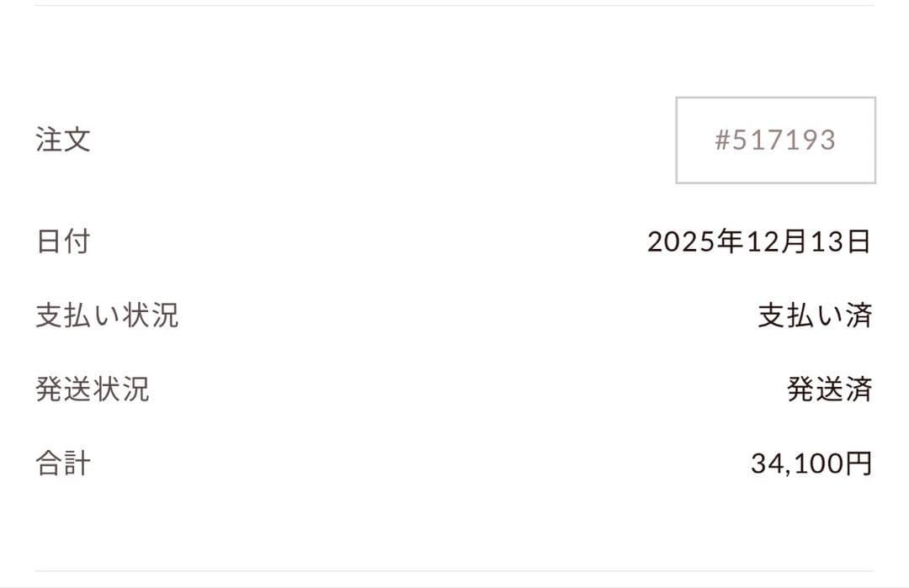Click the 発送状況 label
This screenshot has height=588, width=909.
93,389
